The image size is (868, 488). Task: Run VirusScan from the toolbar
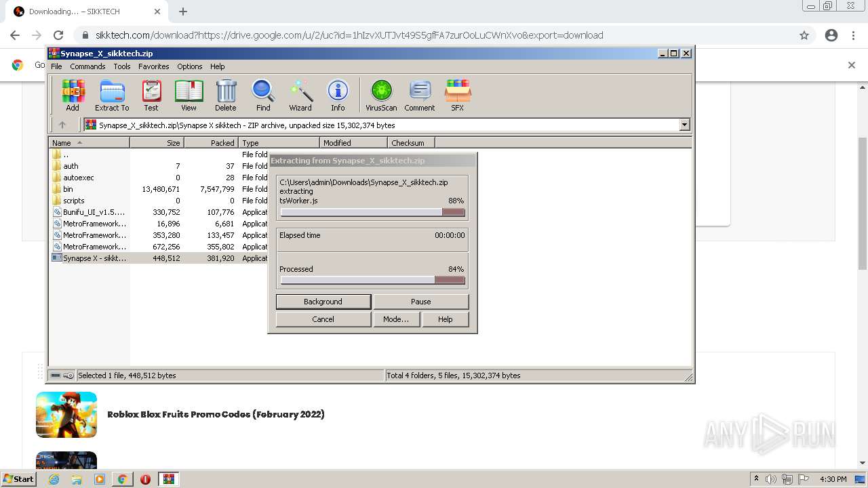[381, 96]
